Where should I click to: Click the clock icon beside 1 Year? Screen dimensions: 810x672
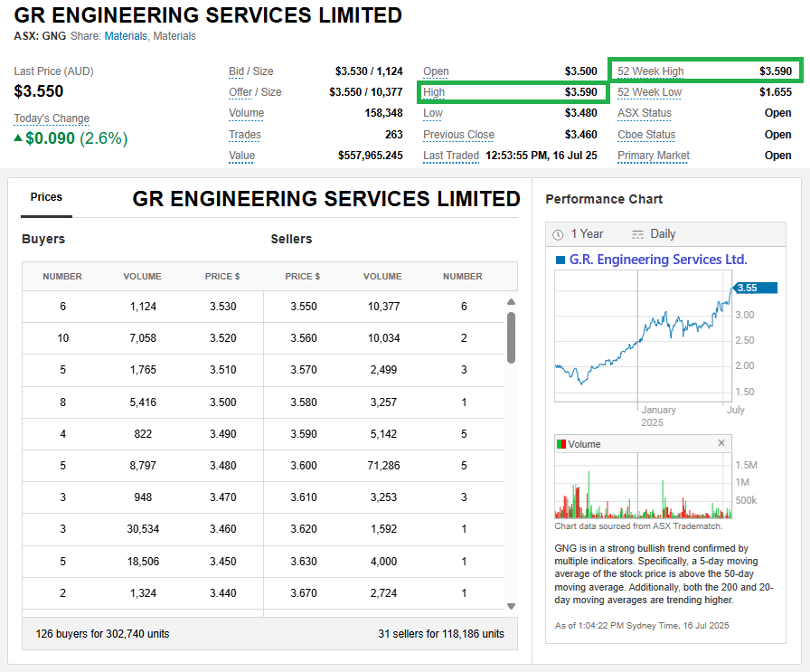point(558,234)
